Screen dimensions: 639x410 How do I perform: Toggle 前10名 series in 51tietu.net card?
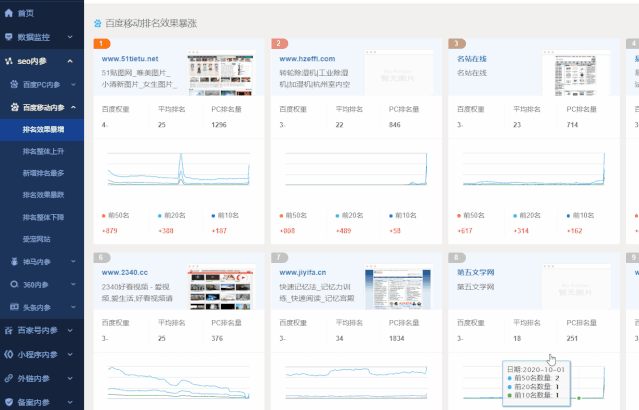click(225, 215)
